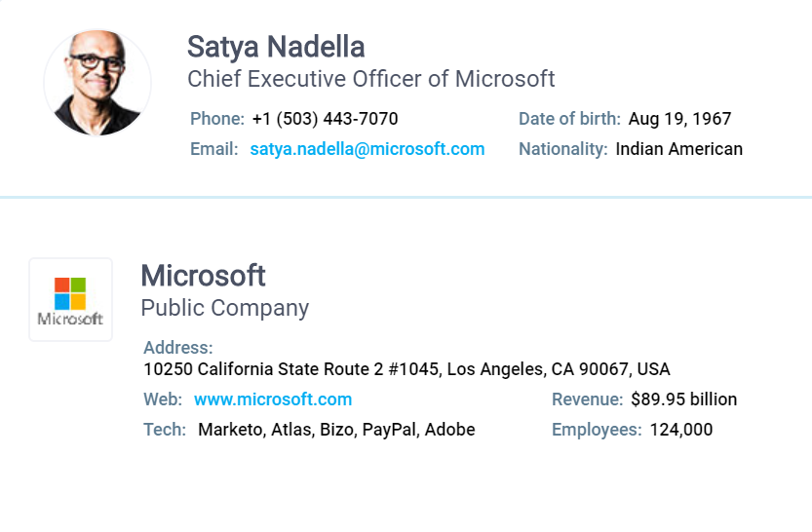The image size is (812, 532).
Task: Open the satya.nadella@microsoft.com email link
Action: click(367, 149)
